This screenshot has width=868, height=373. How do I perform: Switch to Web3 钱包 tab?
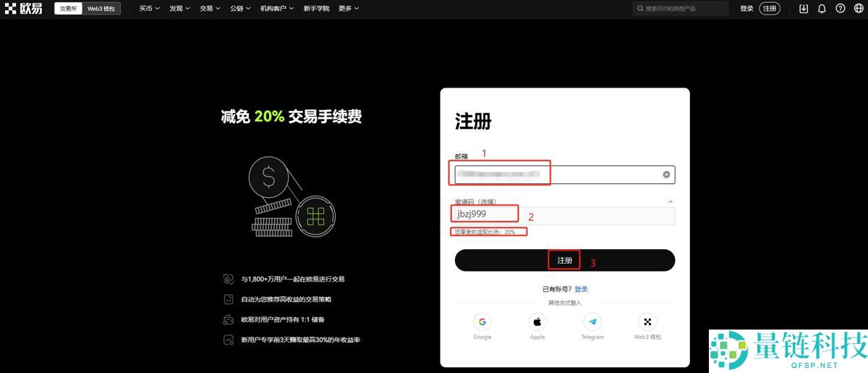101,9
